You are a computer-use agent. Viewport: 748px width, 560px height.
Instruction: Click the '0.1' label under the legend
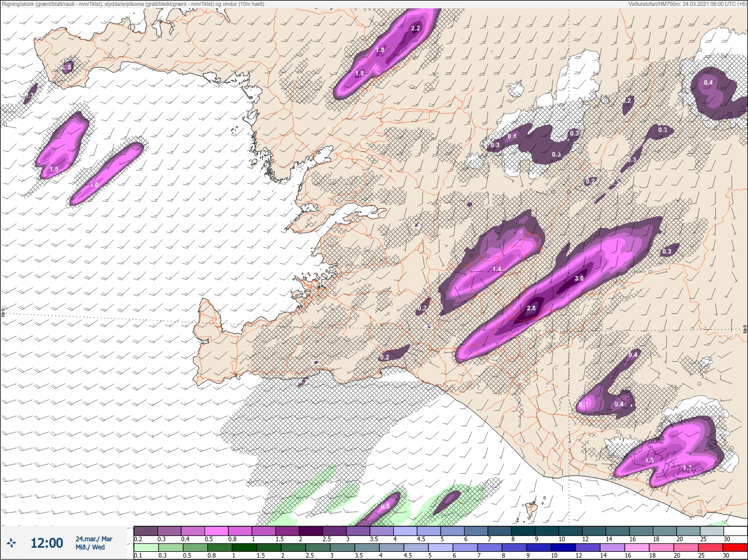point(137,555)
